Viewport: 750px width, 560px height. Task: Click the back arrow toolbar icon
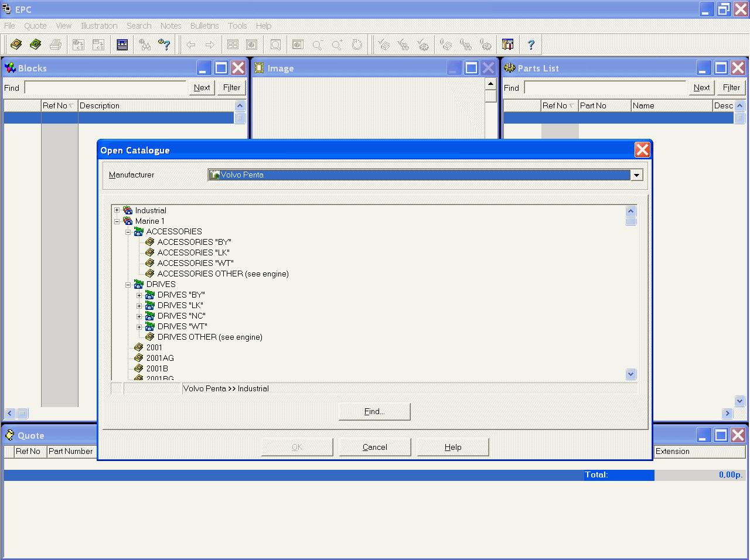pyautogui.click(x=190, y=45)
